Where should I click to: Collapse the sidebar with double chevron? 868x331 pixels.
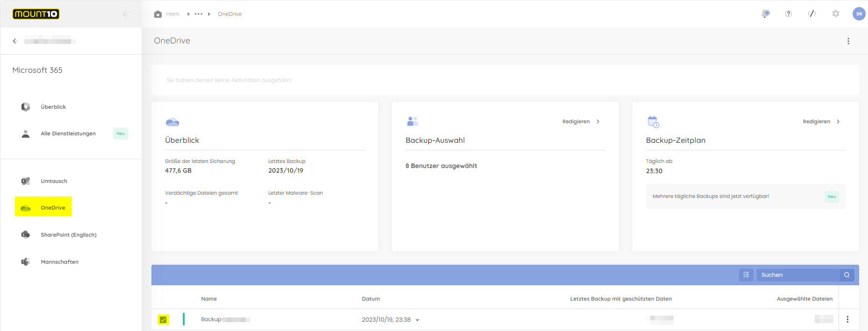coord(126,14)
